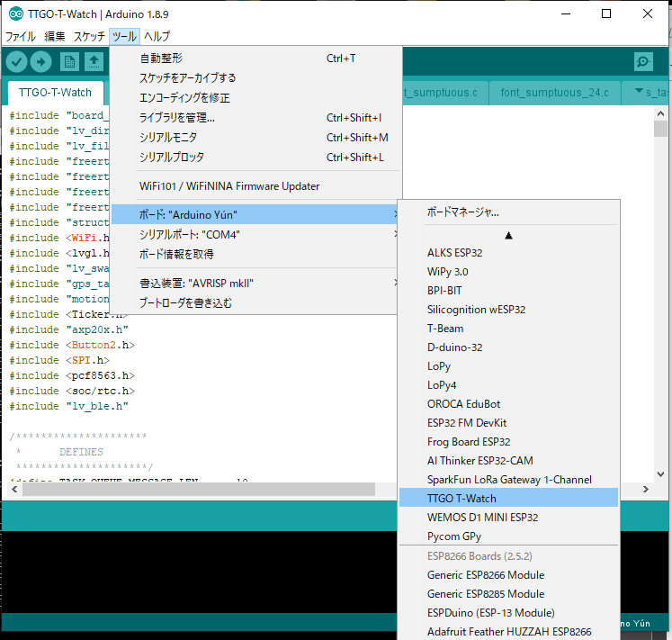Image resolution: width=672 pixels, height=640 pixels.
Task: Click the editor scroll up arrow
Action: tap(660, 113)
